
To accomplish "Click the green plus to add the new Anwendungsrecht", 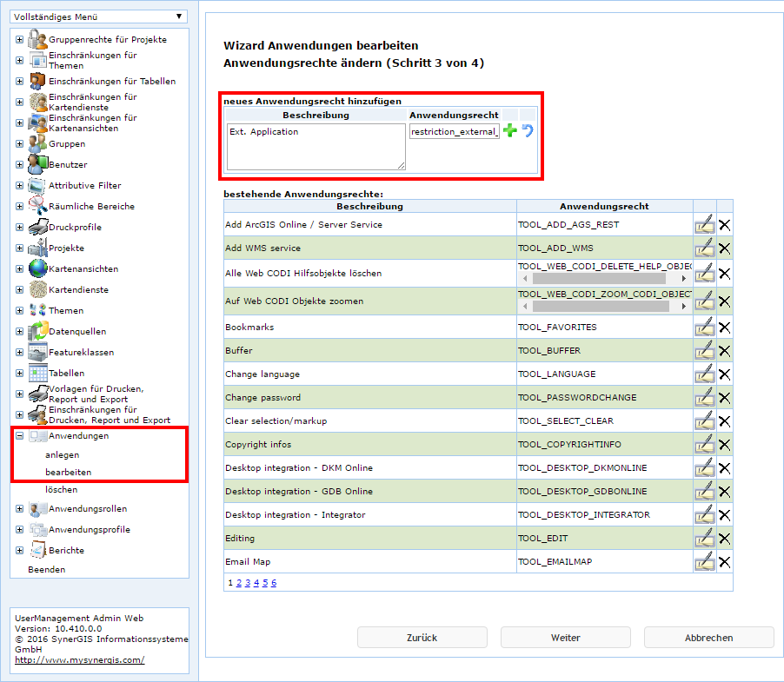I will click(510, 130).
